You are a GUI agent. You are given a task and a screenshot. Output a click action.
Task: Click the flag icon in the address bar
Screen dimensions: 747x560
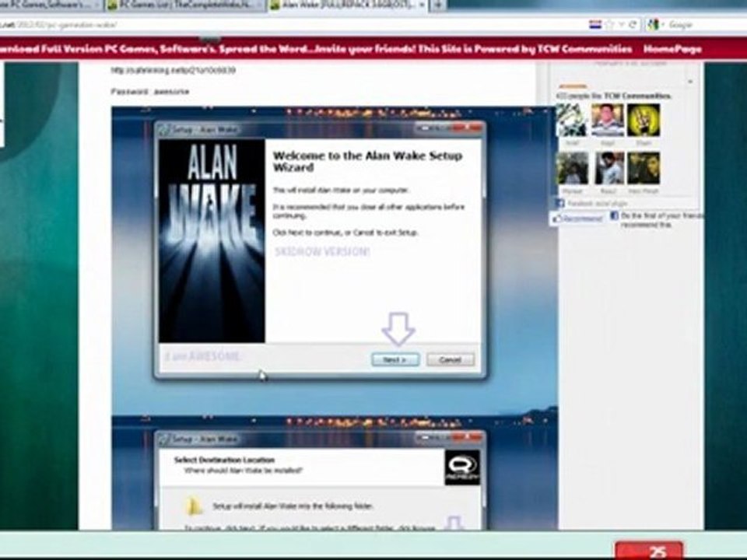(595, 24)
